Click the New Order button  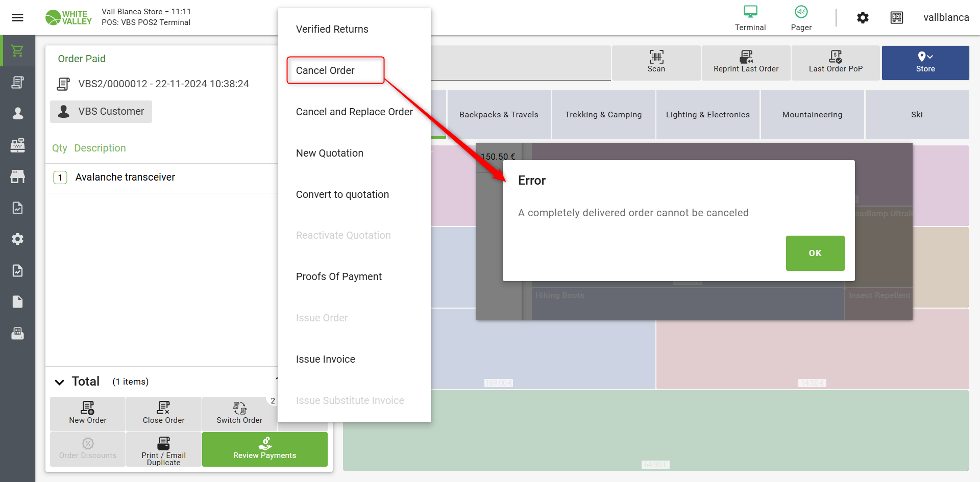point(88,414)
